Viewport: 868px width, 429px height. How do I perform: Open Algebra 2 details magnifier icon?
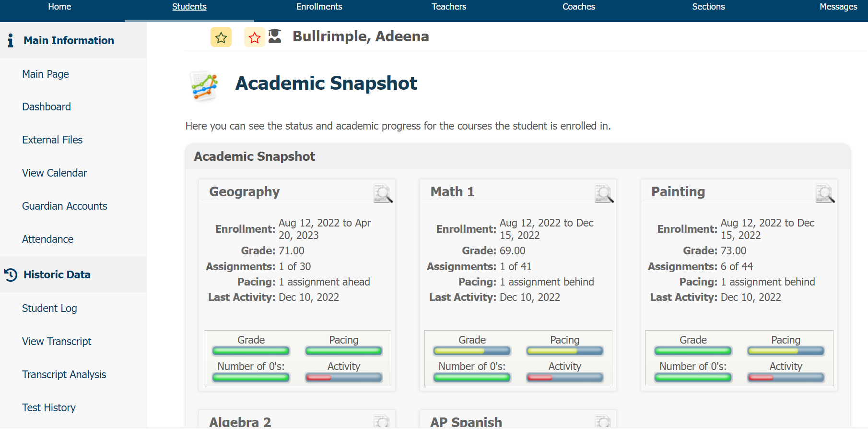[382, 421]
